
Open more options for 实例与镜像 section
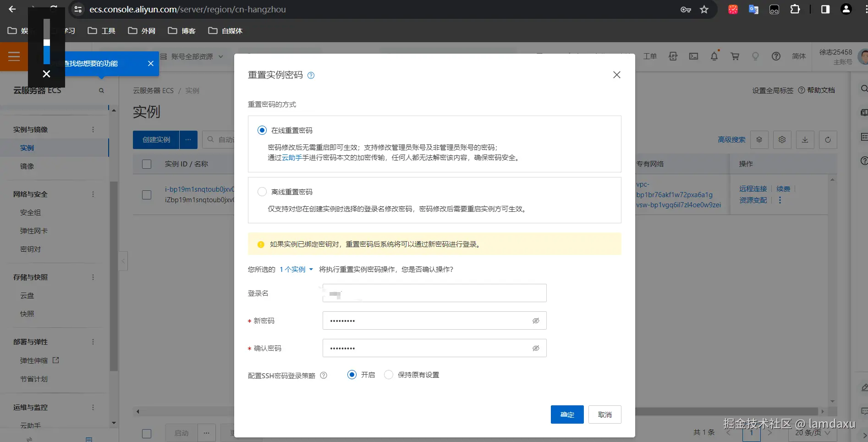point(93,130)
